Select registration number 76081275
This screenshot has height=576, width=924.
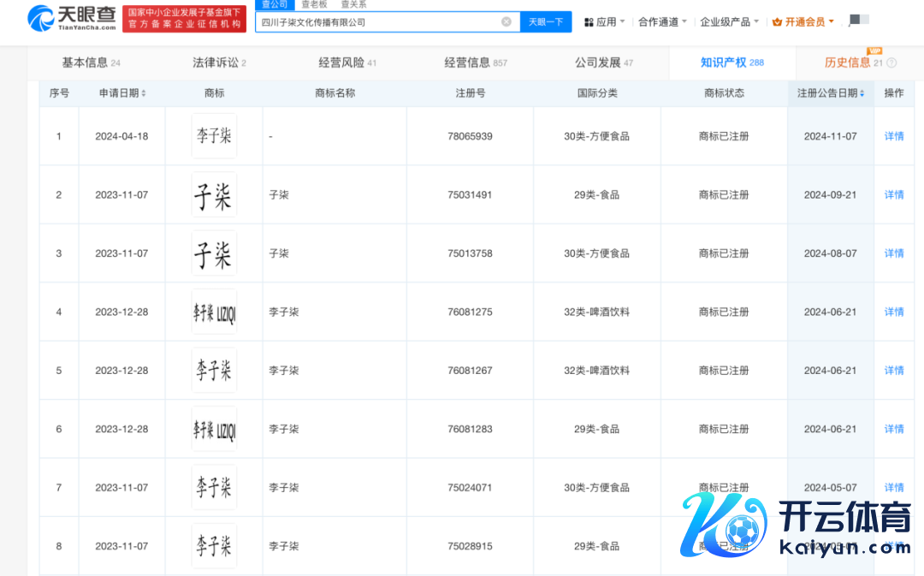pos(470,312)
